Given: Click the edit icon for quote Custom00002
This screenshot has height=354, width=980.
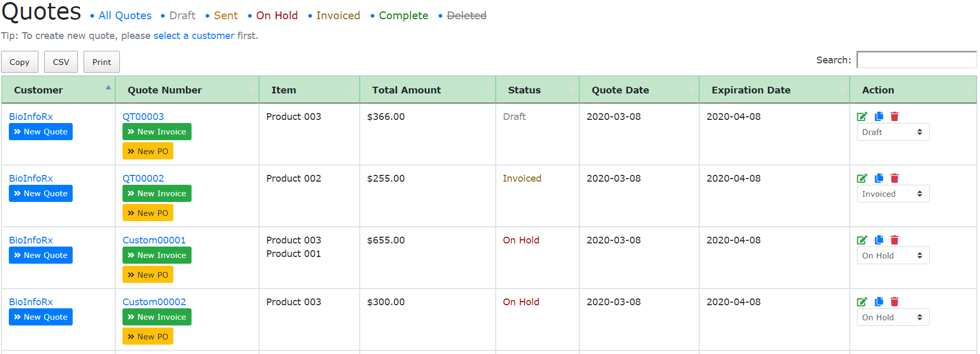Looking at the screenshot, I should tap(862, 302).
